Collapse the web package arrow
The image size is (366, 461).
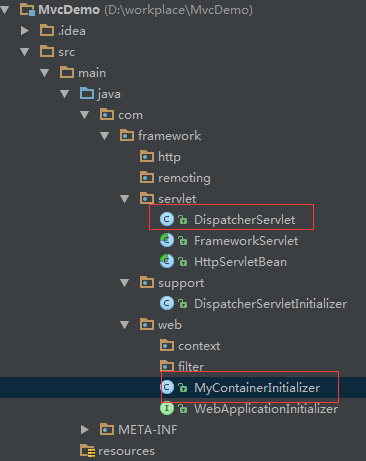(x=125, y=325)
